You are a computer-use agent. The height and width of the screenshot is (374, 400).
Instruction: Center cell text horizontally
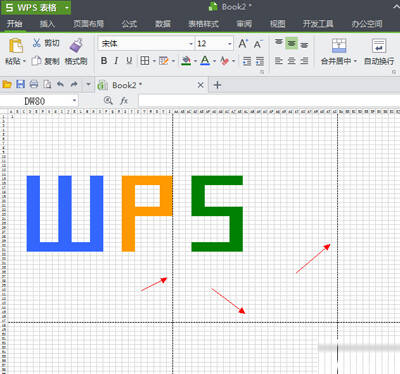coord(291,61)
